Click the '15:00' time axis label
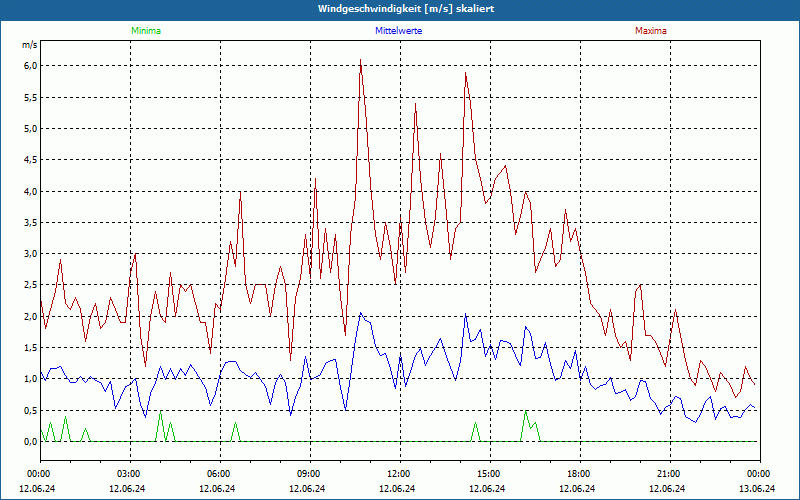The width and height of the screenshot is (800, 500). [490, 474]
